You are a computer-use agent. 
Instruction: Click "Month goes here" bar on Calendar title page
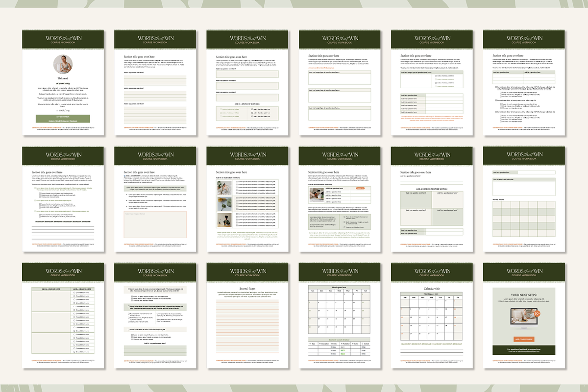pyautogui.click(x=431, y=293)
